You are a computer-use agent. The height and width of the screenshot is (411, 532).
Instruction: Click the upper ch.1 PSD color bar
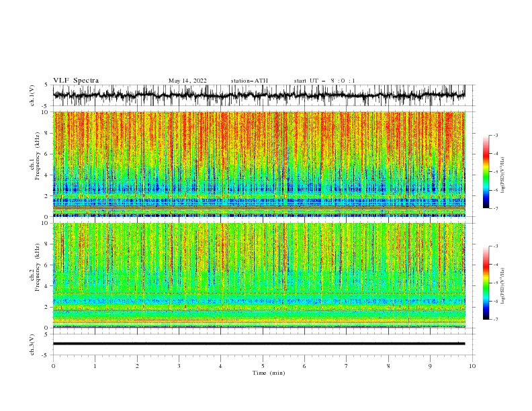click(x=486, y=172)
